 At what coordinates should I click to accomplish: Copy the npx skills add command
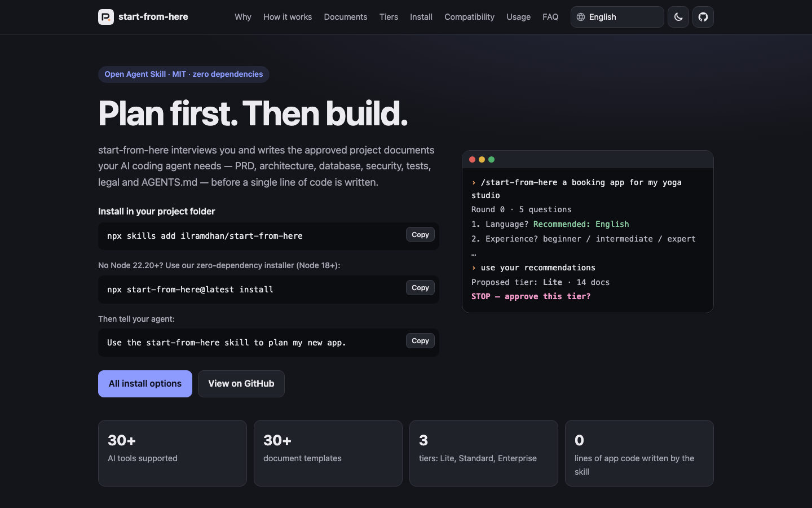tap(420, 235)
